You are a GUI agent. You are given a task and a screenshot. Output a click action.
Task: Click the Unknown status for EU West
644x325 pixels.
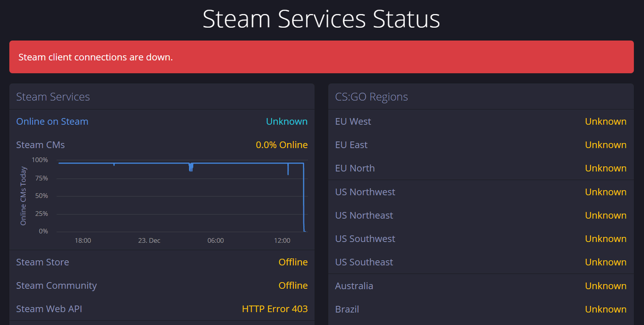(x=606, y=121)
